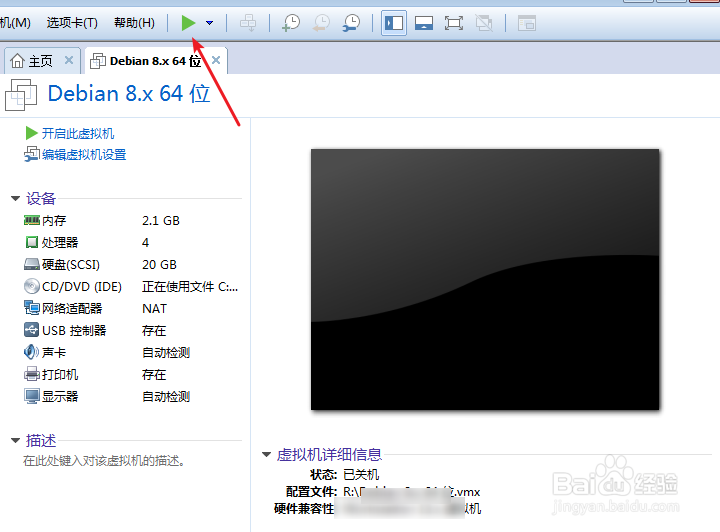Viewport: 720px width, 532px height.
Task: Click the console view icon at toolbar end
Action: [527, 23]
